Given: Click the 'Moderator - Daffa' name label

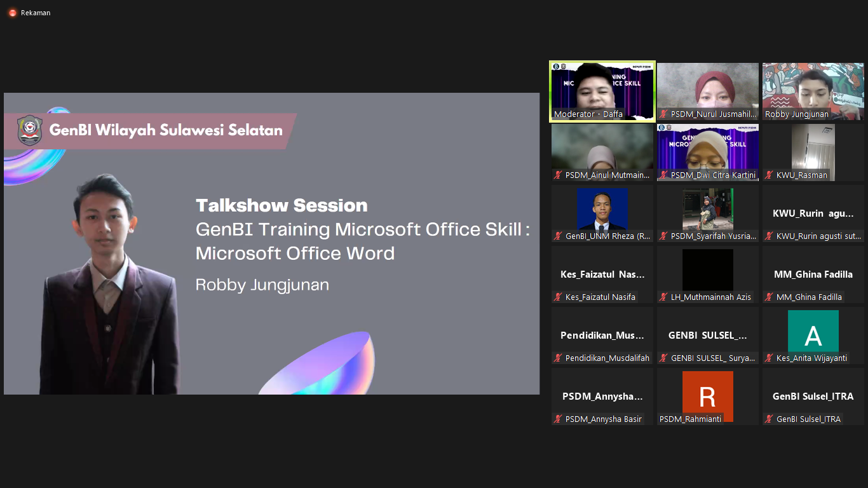Looking at the screenshot, I should [588, 114].
